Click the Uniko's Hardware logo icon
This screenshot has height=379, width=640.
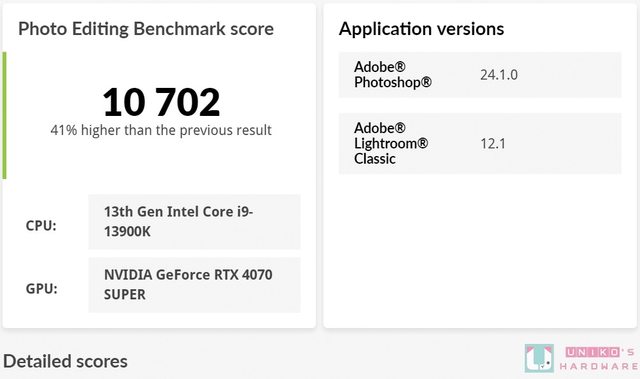(539, 359)
